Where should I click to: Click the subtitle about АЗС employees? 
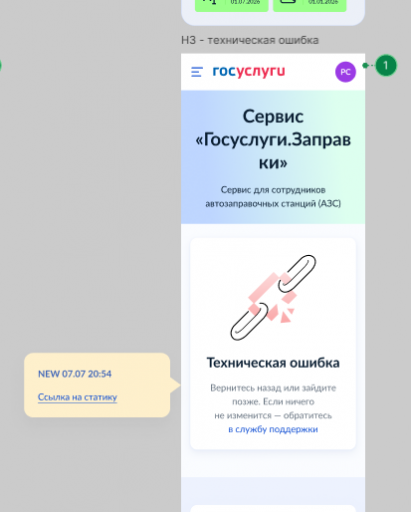273,197
